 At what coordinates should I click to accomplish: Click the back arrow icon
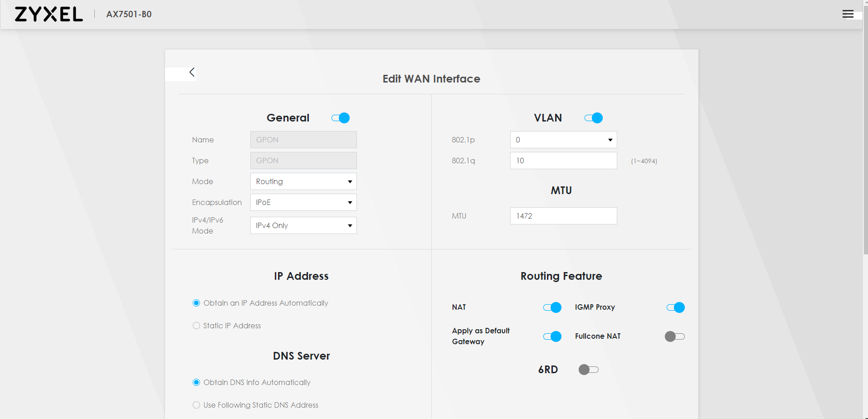pyautogui.click(x=192, y=73)
